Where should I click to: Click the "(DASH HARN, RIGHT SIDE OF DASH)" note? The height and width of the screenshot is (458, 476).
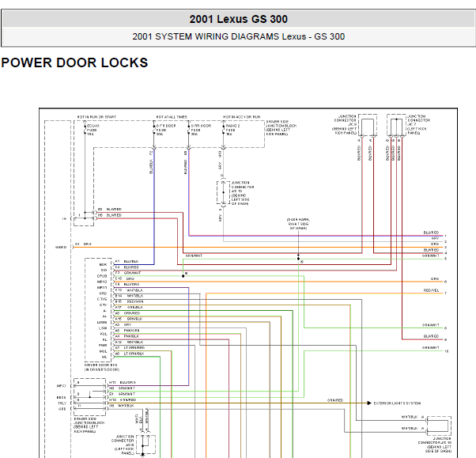pyautogui.click(x=298, y=224)
